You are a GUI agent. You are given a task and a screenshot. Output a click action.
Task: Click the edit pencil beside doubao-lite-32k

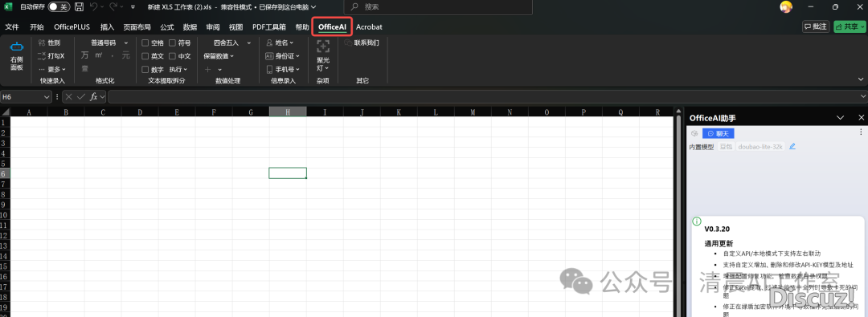(792, 147)
